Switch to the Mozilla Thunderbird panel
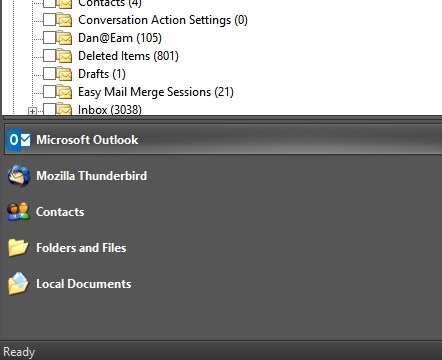442x360 pixels. click(x=223, y=176)
